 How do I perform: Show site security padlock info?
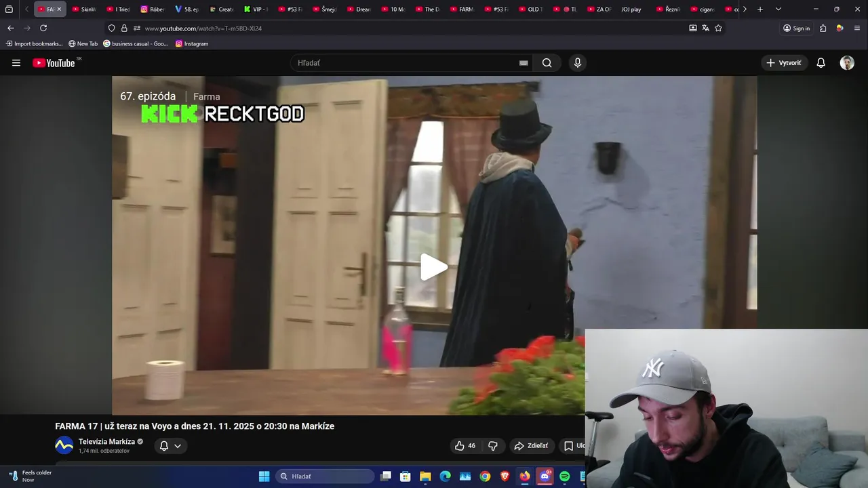point(124,28)
